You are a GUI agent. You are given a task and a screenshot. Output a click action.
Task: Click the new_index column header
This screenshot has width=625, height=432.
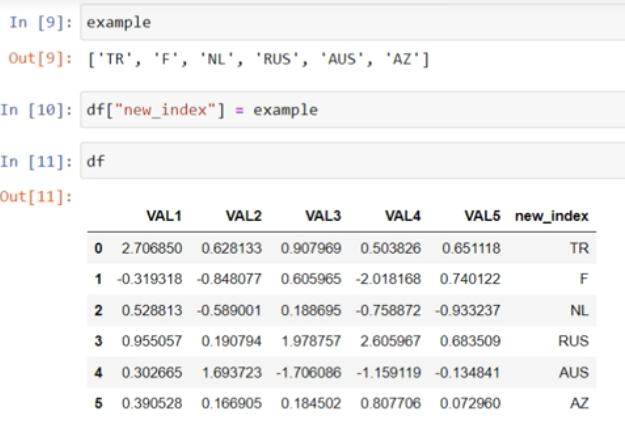550,217
